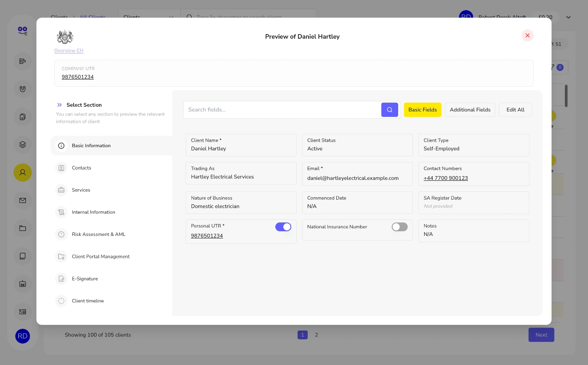Image resolution: width=588 pixels, height=365 pixels.
Task: Focus the Search fields input
Action: (282, 110)
